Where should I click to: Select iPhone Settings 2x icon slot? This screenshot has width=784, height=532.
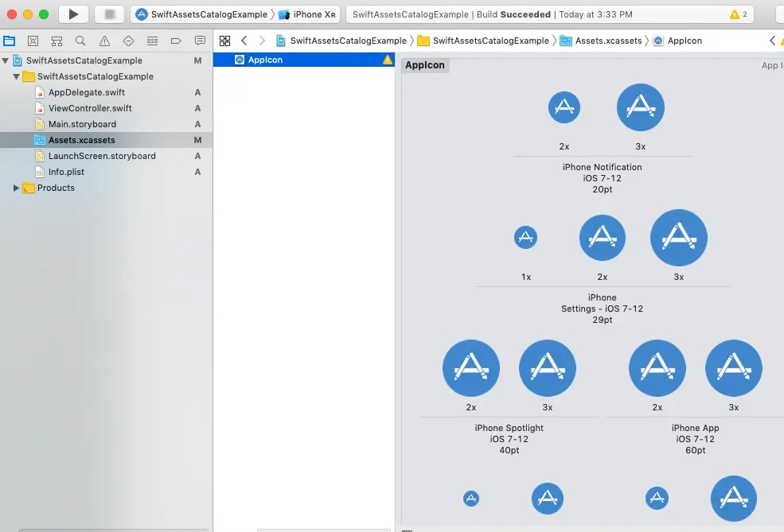click(602, 238)
